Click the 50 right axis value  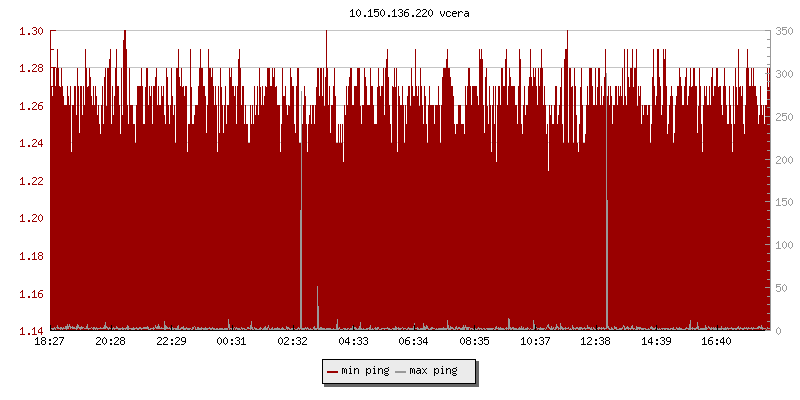pos(783,288)
